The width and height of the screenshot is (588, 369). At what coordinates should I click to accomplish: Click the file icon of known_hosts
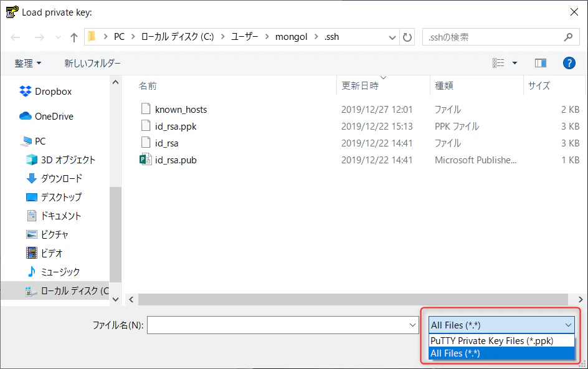tap(146, 109)
